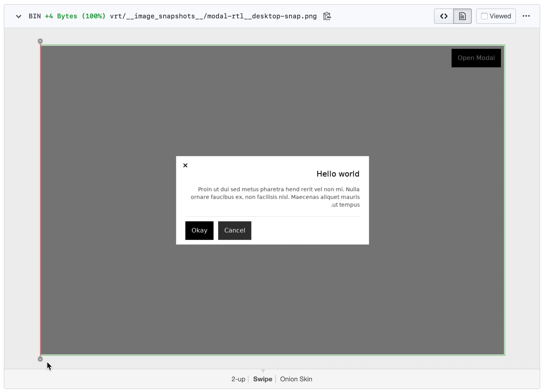Screen dimensions: 544x392
Task: Click the clipboard copy icon beside the filename
Action: click(x=327, y=16)
